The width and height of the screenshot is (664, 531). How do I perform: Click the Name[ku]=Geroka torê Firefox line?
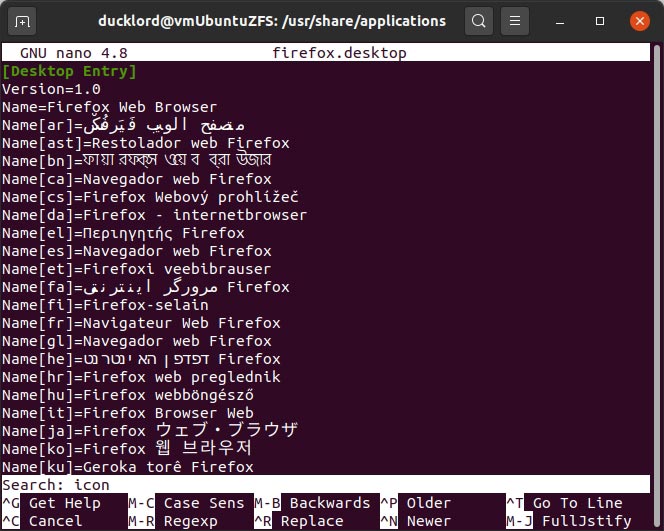(128, 467)
